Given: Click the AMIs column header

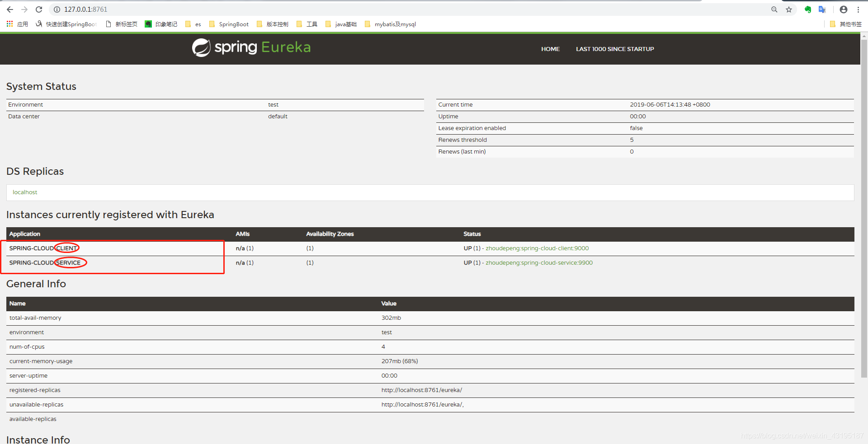Looking at the screenshot, I should [x=243, y=234].
